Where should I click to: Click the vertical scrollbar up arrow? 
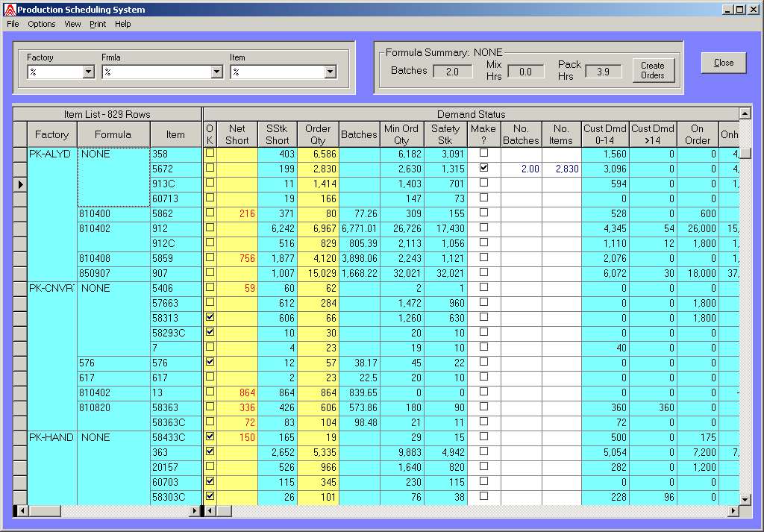pyautogui.click(x=745, y=114)
